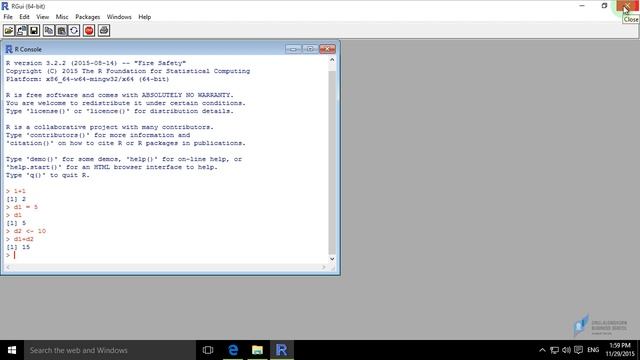
Task: Click the Load workspace toolbar icon
Action: pos(22,31)
